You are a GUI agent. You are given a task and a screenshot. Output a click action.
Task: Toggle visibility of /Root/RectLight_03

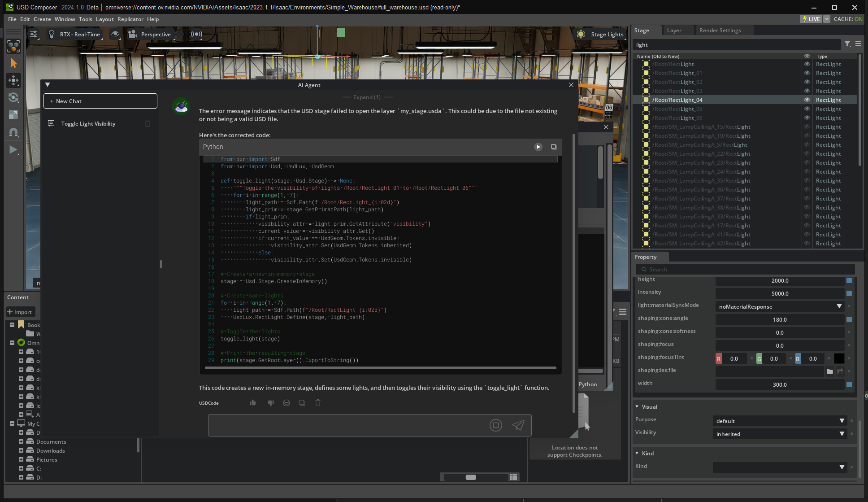click(807, 91)
